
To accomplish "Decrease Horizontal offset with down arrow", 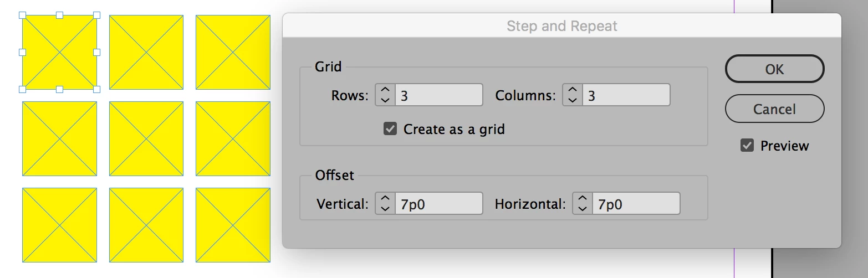I will pos(583,209).
